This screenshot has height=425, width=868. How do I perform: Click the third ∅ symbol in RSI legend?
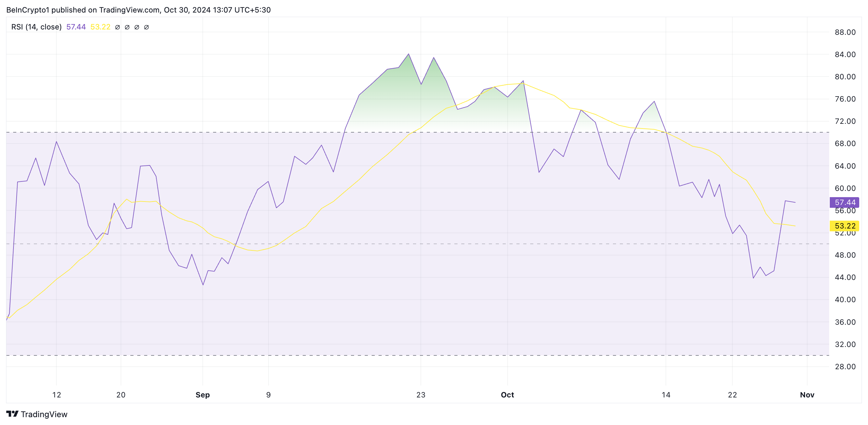[137, 27]
